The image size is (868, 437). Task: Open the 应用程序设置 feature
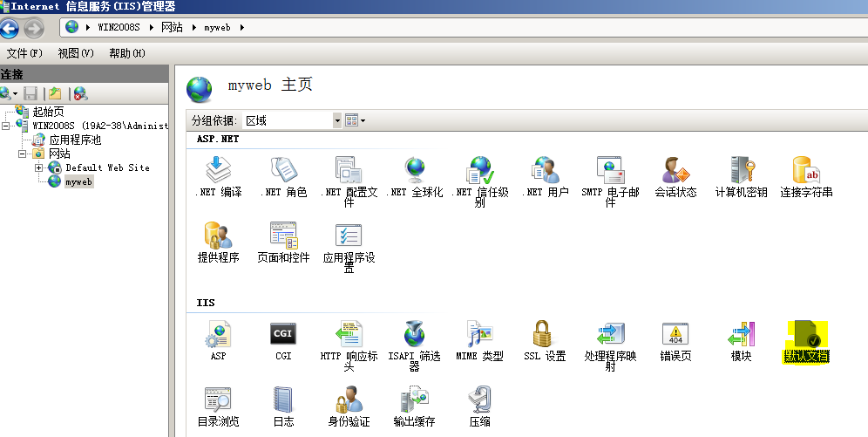point(349,247)
